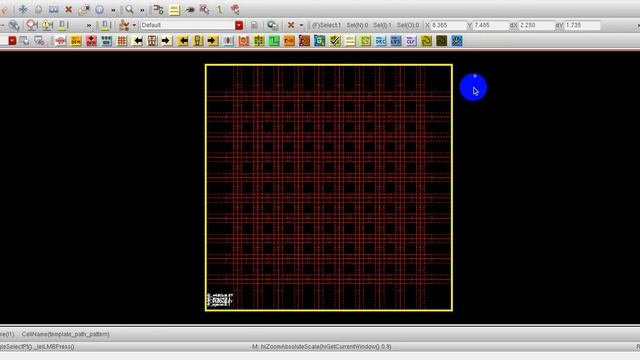Viewport: 640px width, 360px height.
Task: Click the save disk icon beside Default box
Action: (x=254, y=25)
